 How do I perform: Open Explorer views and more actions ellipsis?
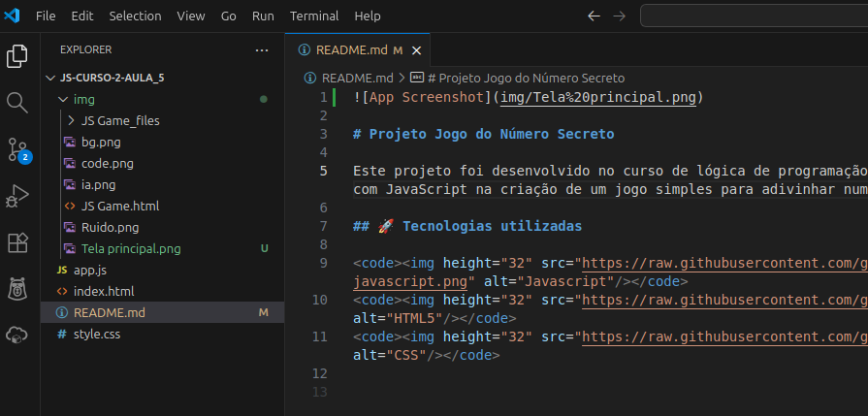(261, 50)
